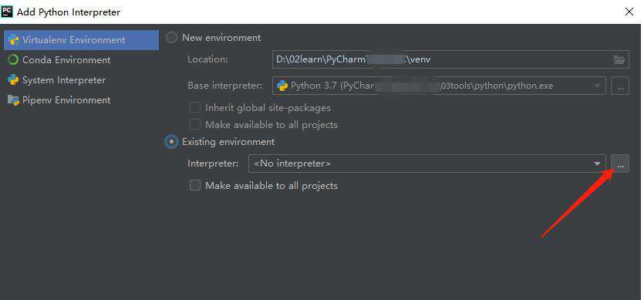This screenshot has height=300, width=644.
Task: Browse for interpreter with ellipsis button
Action: [620, 163]
